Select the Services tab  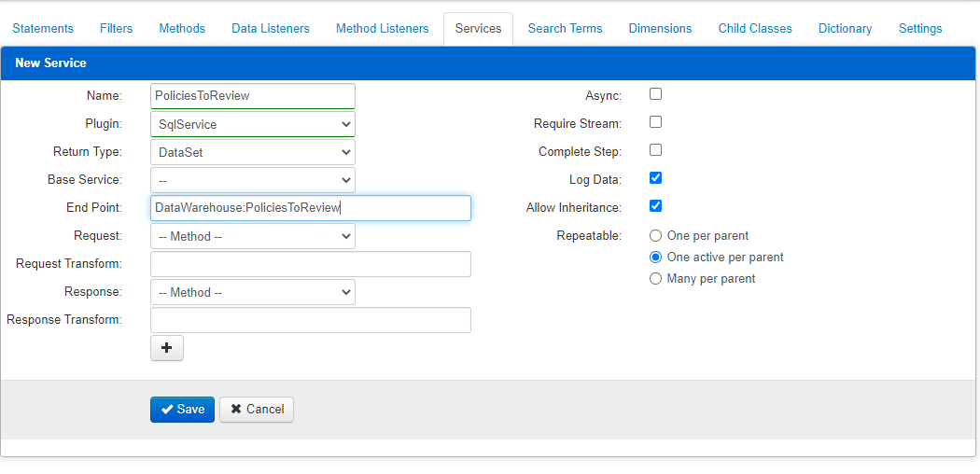pyautogui.click(x=478, y=29)
